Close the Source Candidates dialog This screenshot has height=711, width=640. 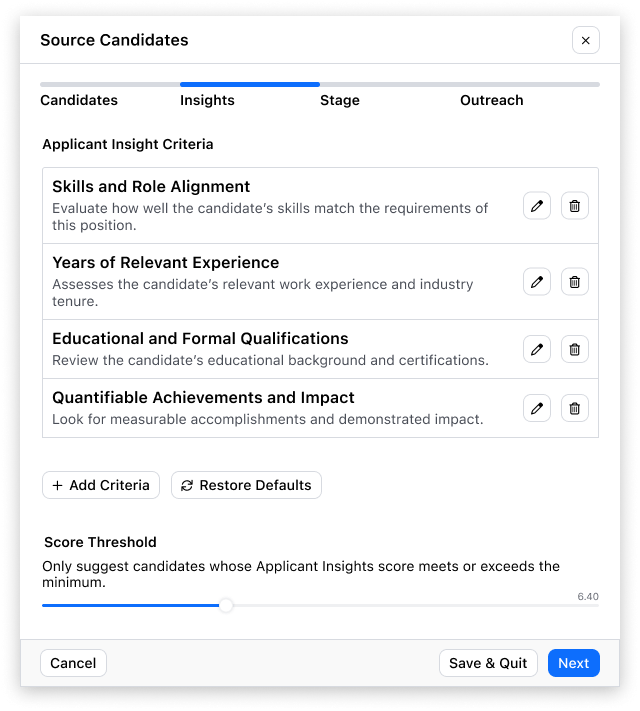coord(586,40)
